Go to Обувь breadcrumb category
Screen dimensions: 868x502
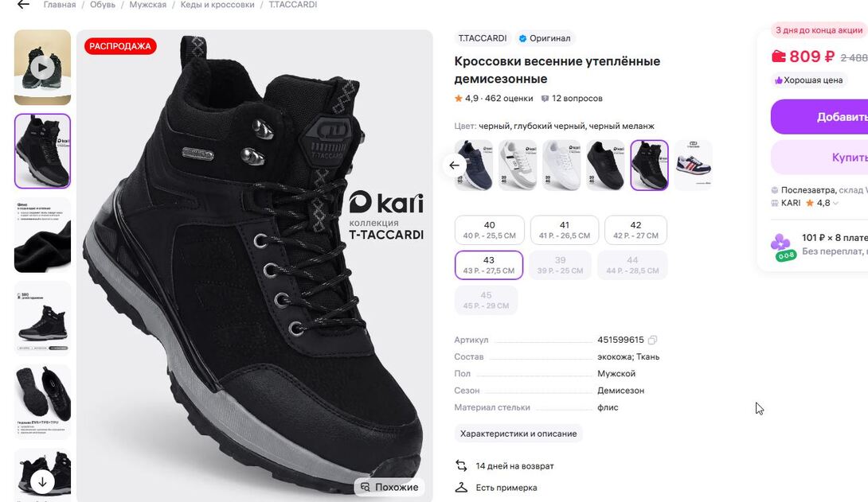click(x=103, y=5)
